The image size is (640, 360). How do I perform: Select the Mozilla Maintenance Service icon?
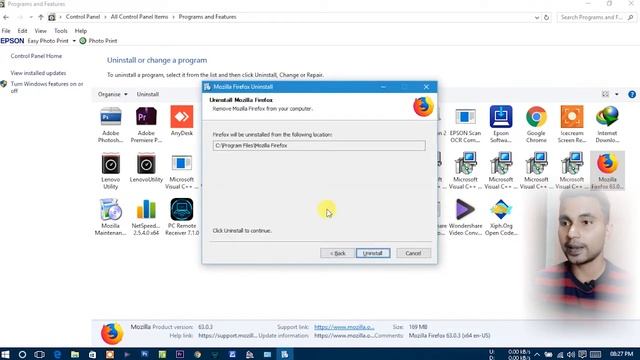point(111,217)
